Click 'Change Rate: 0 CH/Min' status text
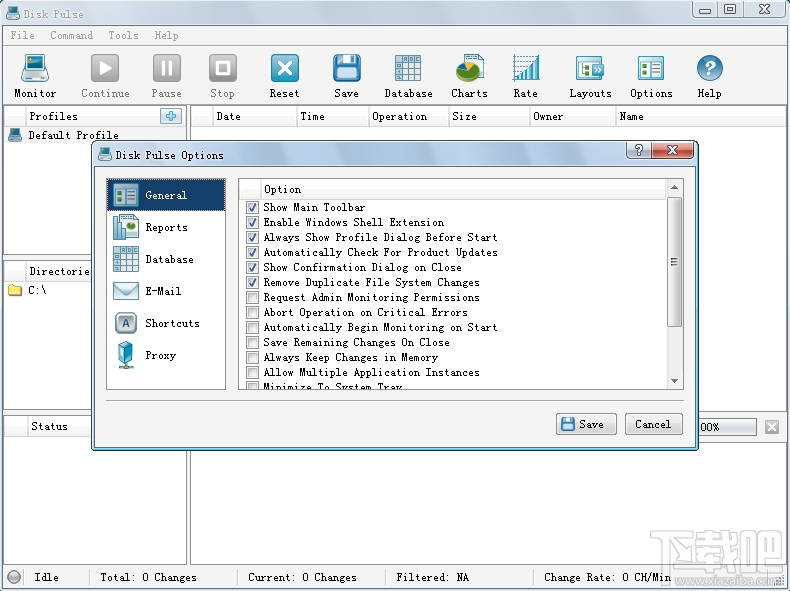Viewport: 790px width, 591px height. [x=607, y=577]
